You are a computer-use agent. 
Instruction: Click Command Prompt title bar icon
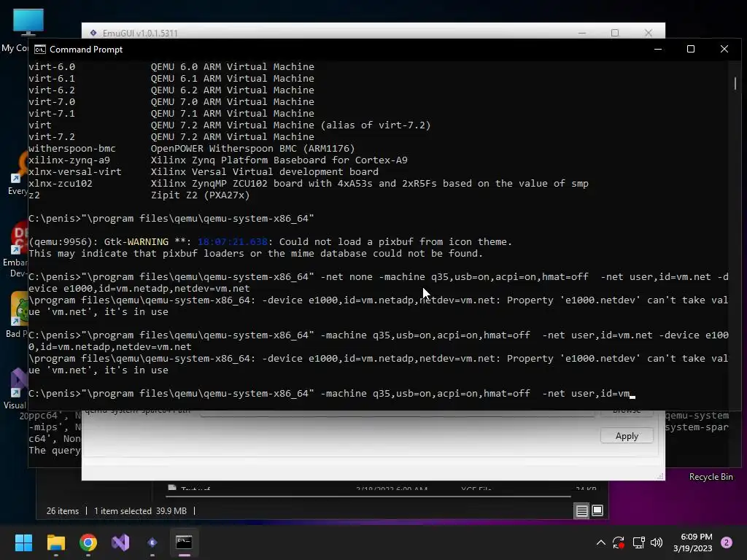[x=40, y=50]
